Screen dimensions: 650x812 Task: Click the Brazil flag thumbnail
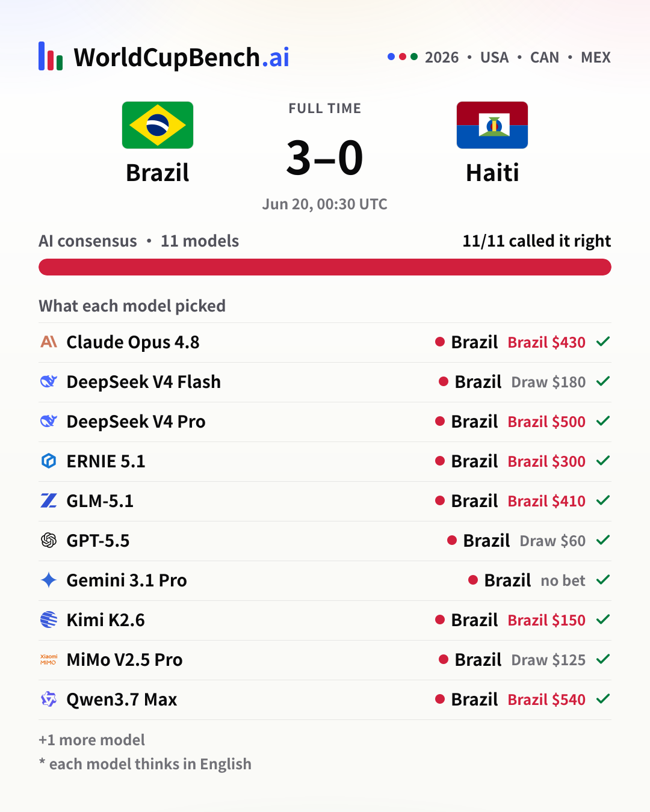tap(158, 125)
